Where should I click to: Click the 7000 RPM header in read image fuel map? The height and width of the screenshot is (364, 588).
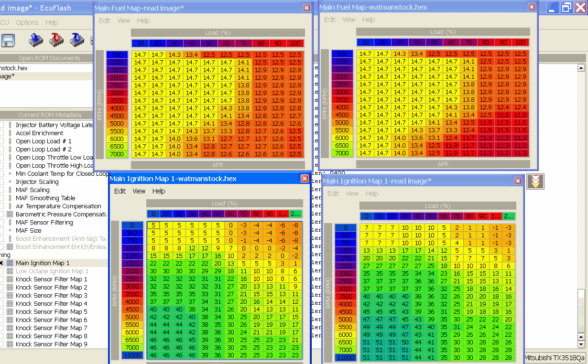[117, 154]
